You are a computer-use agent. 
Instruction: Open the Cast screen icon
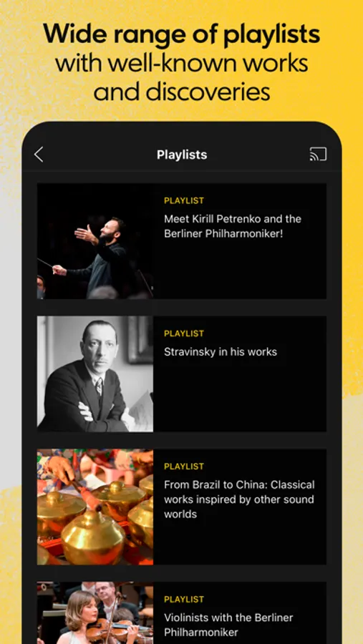click(x=318, y=154)
